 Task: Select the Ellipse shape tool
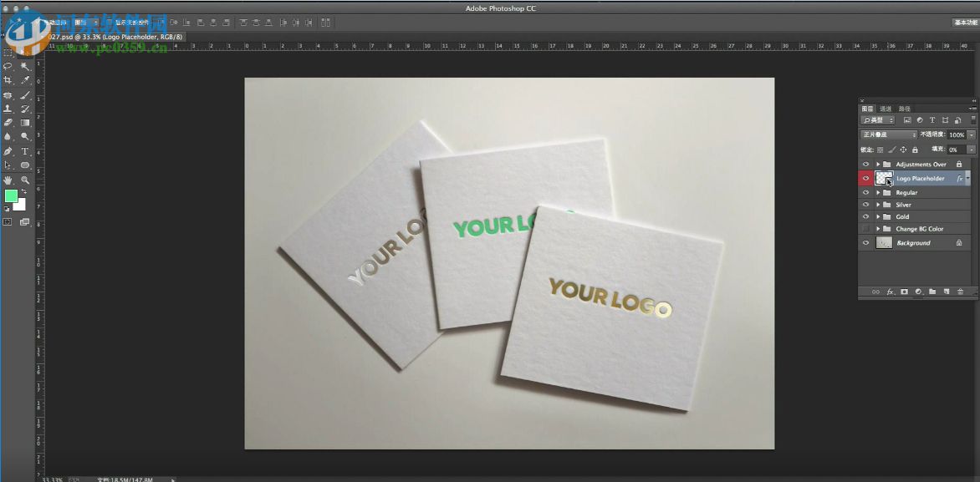click(25, 165)
